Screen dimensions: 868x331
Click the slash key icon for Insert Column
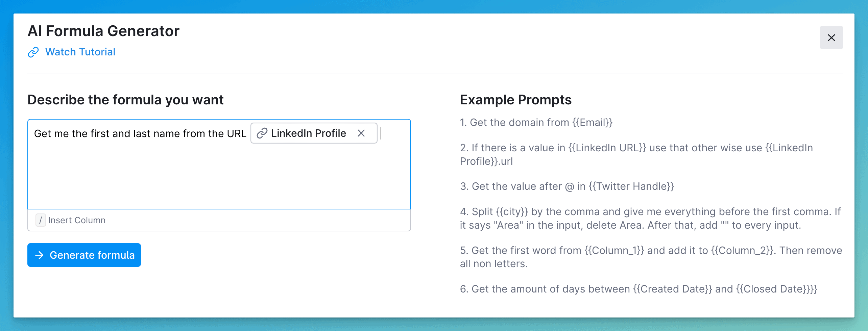[x=41, y=220]
